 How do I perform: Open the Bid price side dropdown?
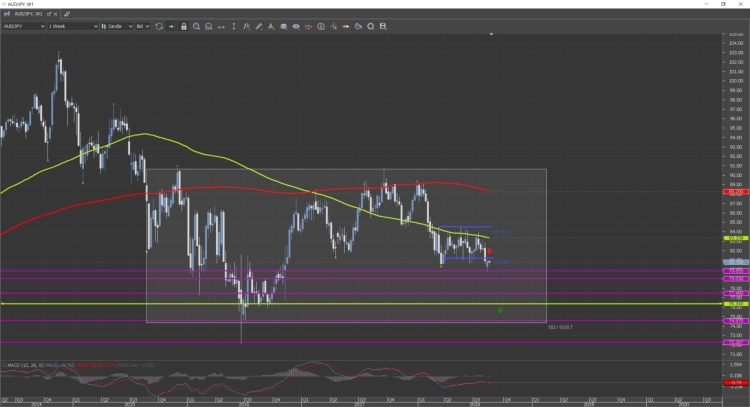click(x=143, y=26)
